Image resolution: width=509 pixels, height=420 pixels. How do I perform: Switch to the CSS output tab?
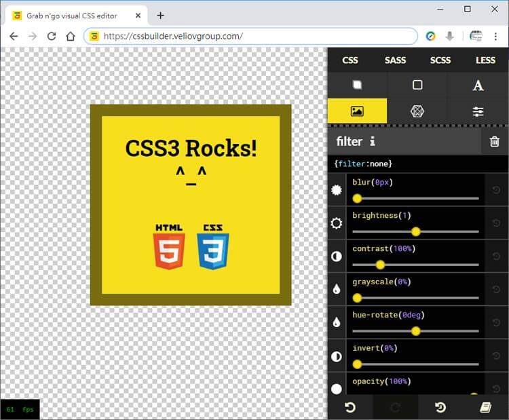(350, 60)
